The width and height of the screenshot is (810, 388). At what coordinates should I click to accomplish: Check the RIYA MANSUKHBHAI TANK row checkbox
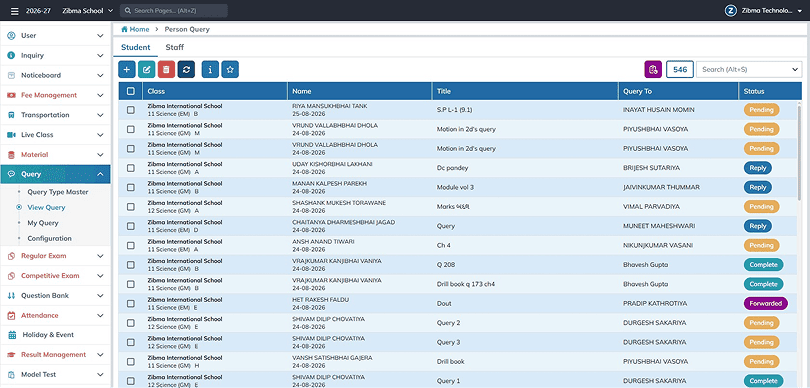tap(131, 110)
